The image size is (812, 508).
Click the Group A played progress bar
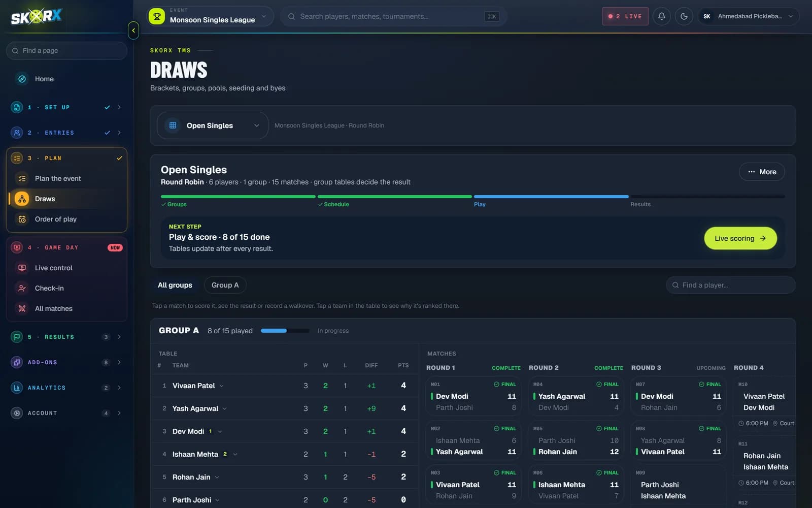(285, 331)
